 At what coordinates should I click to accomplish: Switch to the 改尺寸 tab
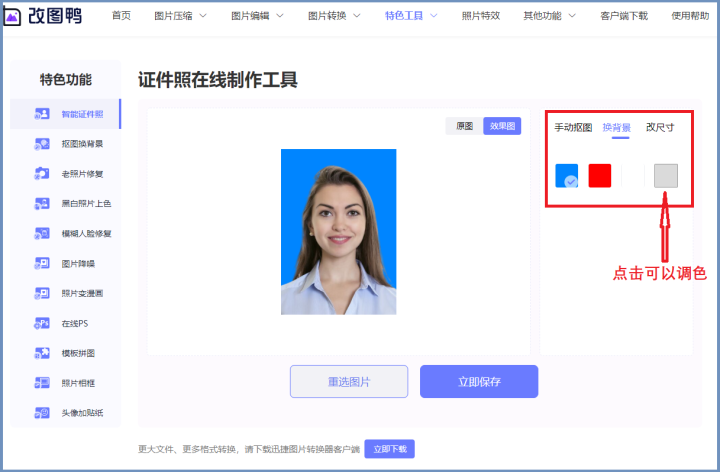(660, 127)
